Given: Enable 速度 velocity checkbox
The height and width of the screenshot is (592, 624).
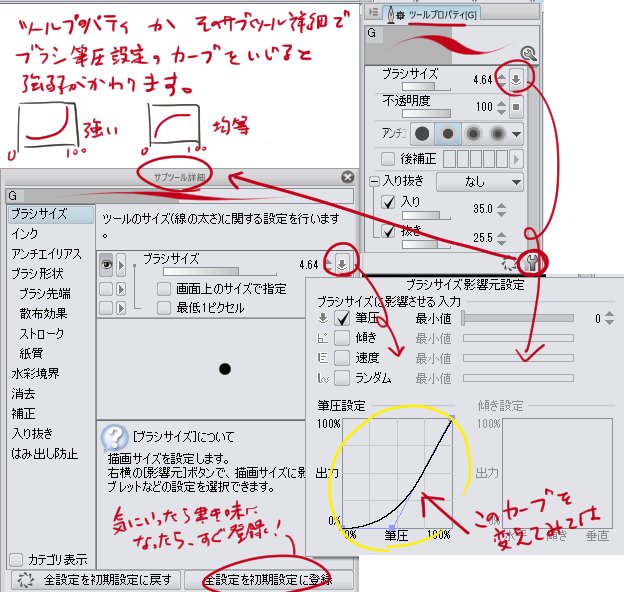Looking at the screenshot, I should tap(342, 358).
